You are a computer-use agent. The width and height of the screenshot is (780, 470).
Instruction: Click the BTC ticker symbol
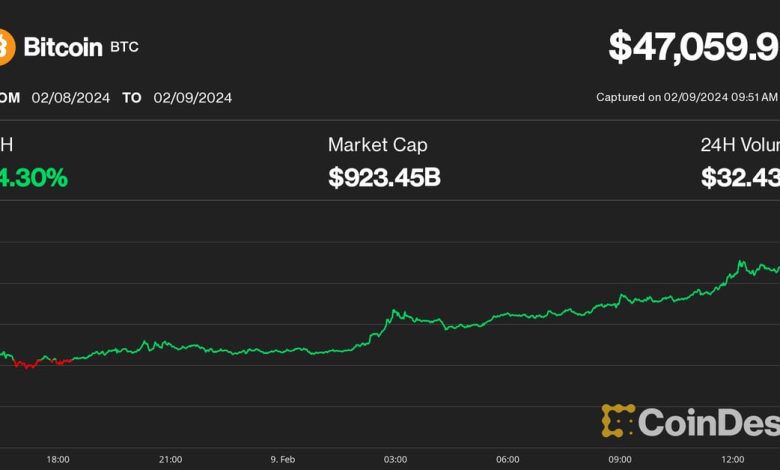click(126, 47)
